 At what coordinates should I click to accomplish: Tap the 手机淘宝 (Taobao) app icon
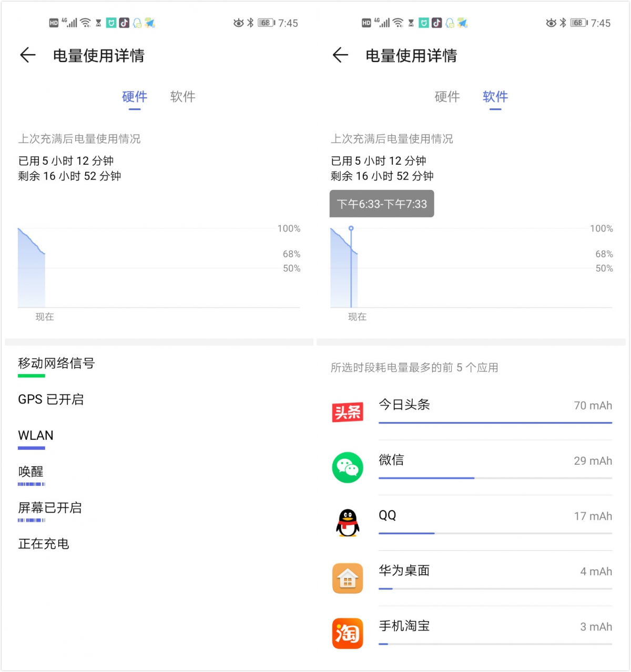(x=347, y=634)
